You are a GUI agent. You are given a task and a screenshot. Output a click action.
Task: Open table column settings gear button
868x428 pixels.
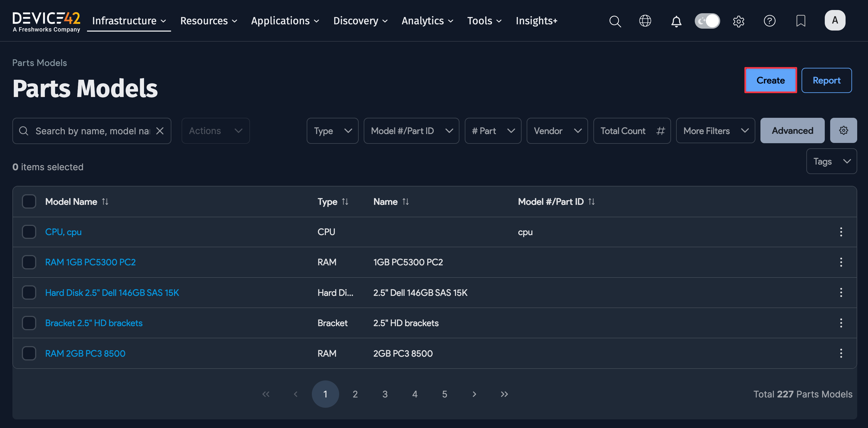click(843, 131)
